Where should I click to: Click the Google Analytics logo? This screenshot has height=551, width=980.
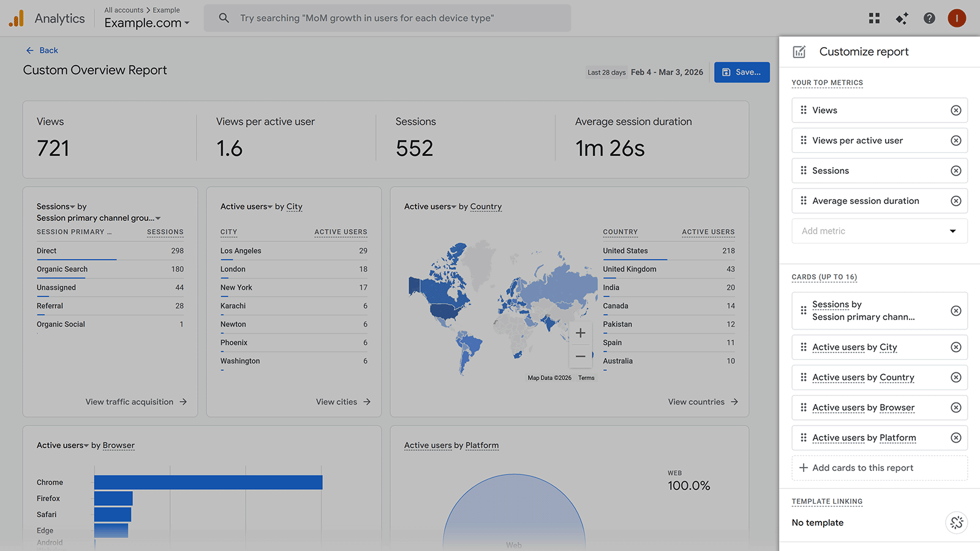(x=17, y=18)
